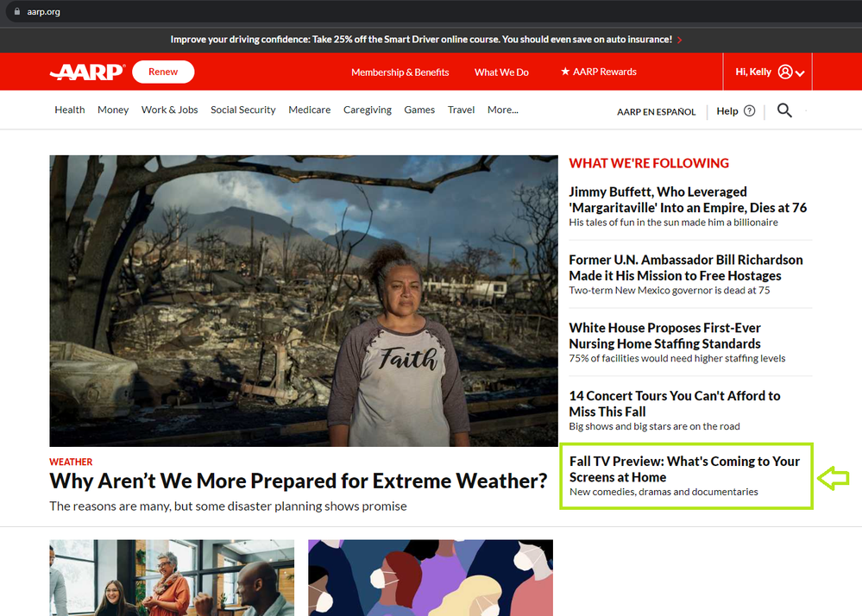Select the Health nav item
This screenshot has height=616, width=862.
70,110
